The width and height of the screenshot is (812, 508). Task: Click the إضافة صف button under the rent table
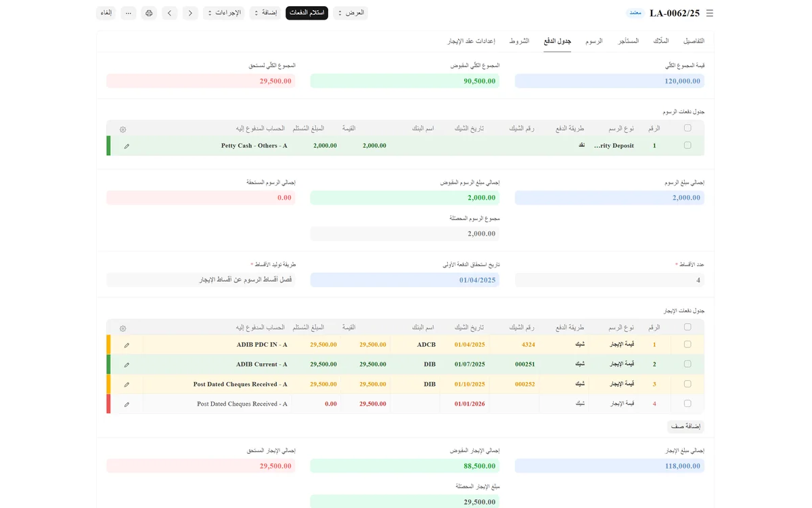(685, 427)
